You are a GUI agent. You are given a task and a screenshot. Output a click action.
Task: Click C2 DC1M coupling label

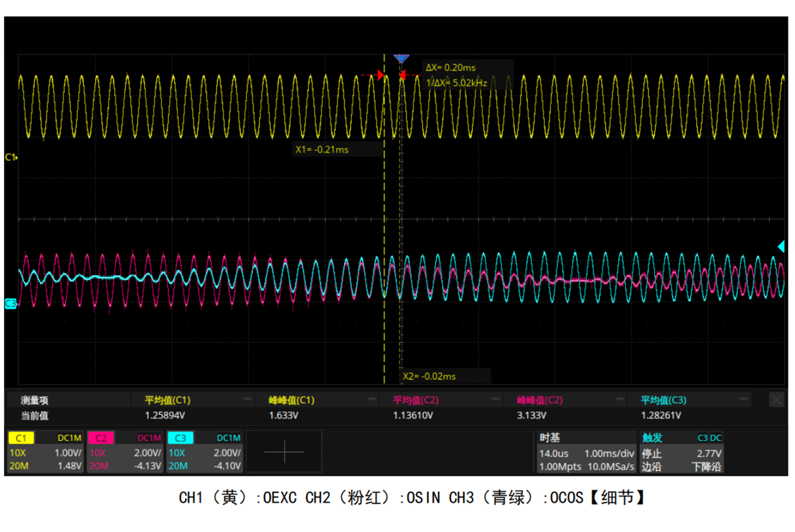coord(149,438)
